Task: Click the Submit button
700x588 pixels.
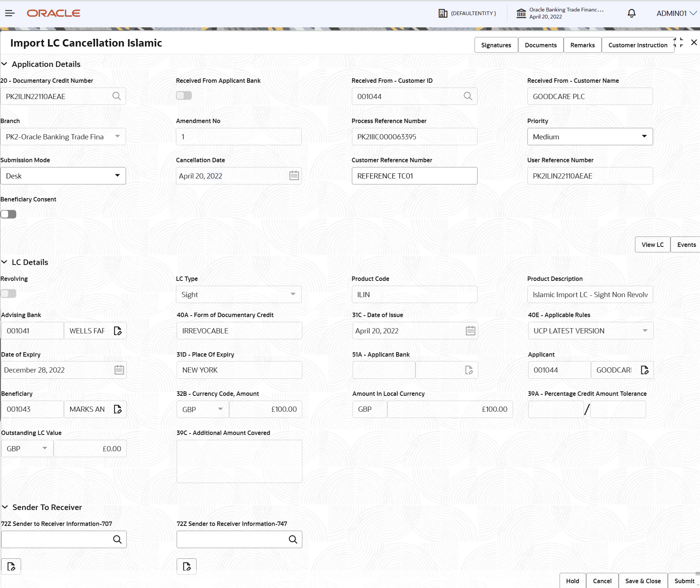Action: click(x=684, y=581)
